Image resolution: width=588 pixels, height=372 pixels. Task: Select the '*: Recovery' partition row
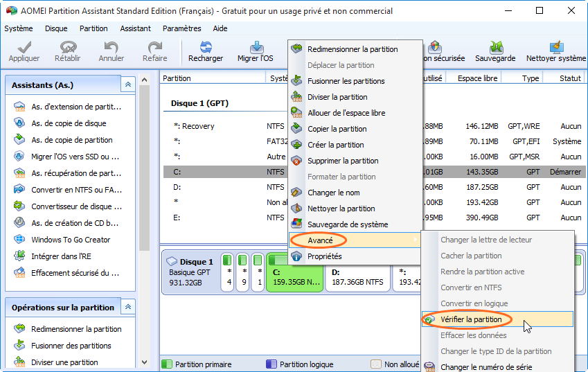click(x=374, y=126)
